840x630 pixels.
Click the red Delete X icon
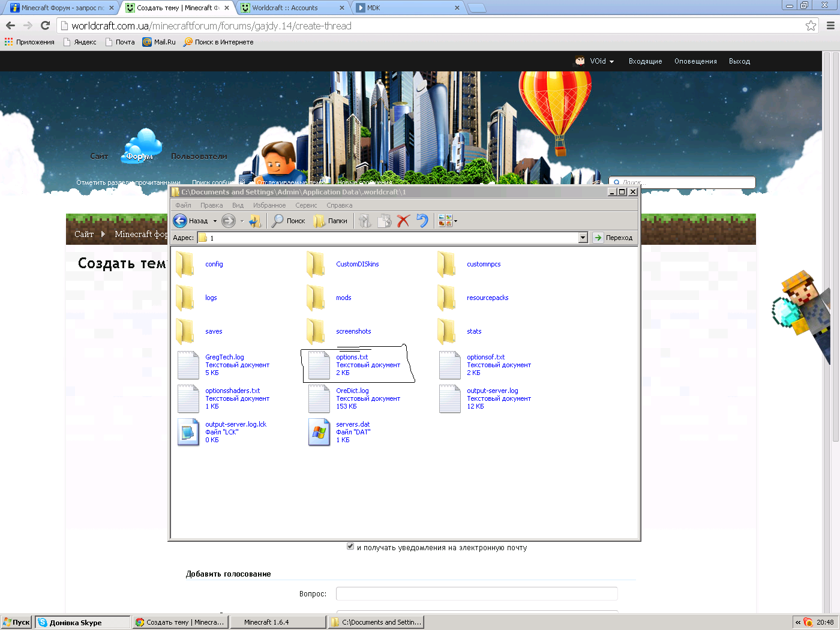tap(403, 221)
